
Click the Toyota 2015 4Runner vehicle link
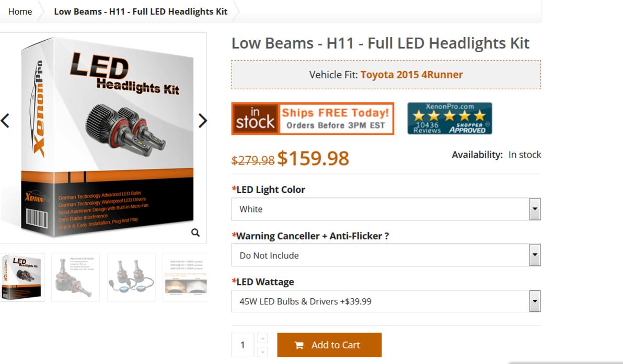point(412,75)
